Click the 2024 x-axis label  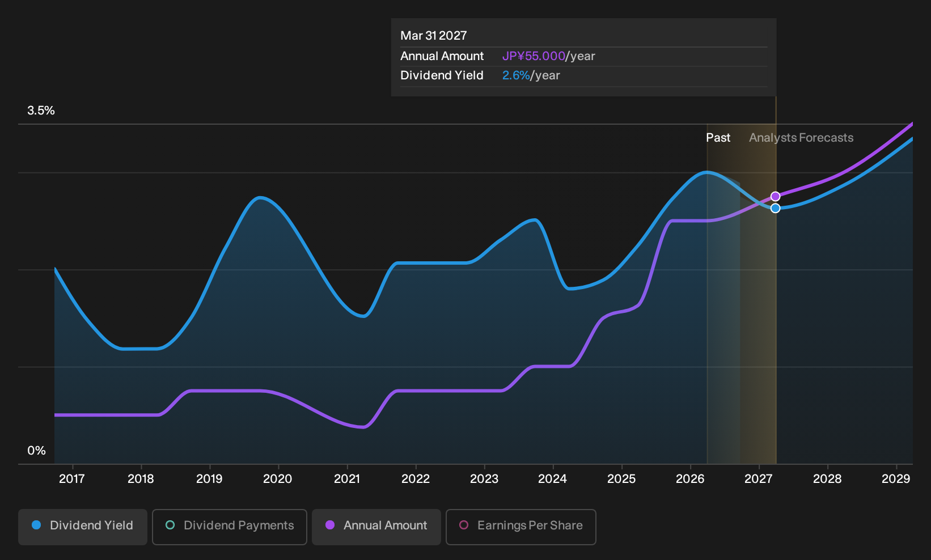[x=552, y=479]
